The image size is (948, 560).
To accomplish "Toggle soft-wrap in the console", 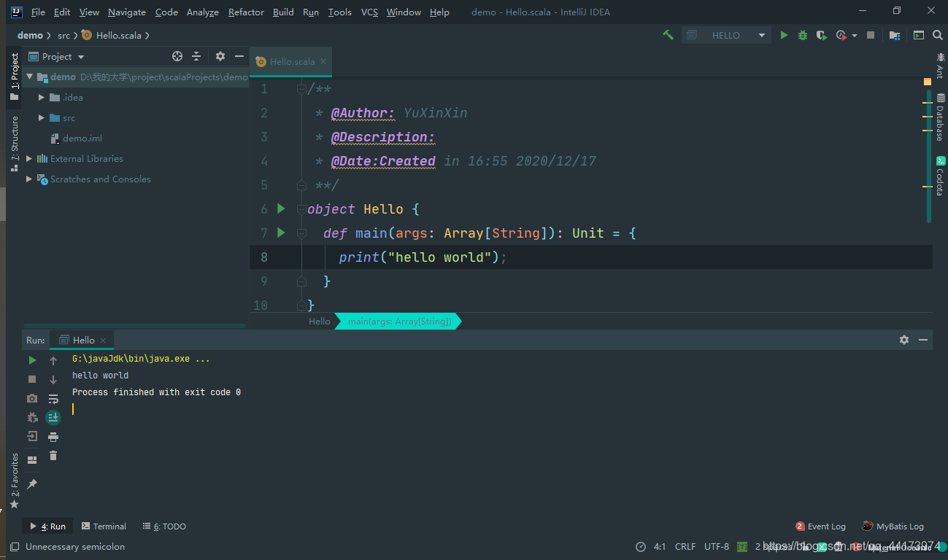I will pyautogui.click(x=53, y=399).
